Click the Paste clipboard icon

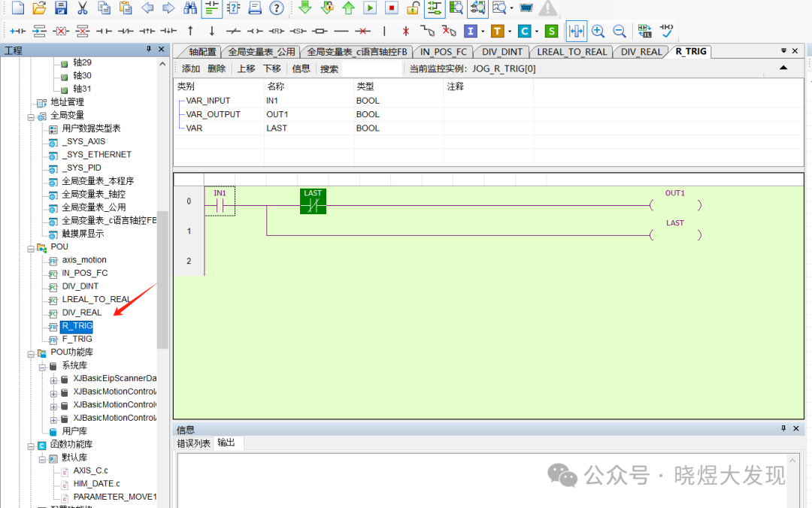pyautogui.click(x=126, y=8)
